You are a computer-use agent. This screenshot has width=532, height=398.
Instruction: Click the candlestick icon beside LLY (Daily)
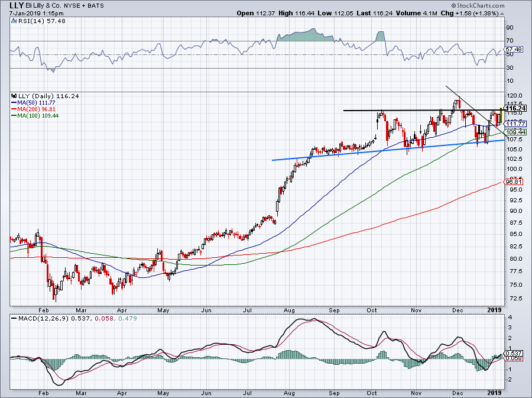[x=14, y=96]
